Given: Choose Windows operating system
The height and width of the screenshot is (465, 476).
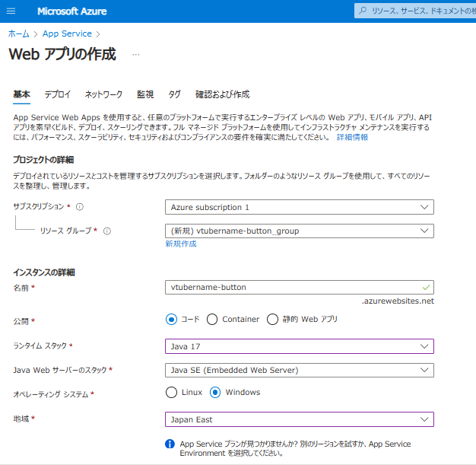Looking at the screenshot, I should tap(215, 393).
